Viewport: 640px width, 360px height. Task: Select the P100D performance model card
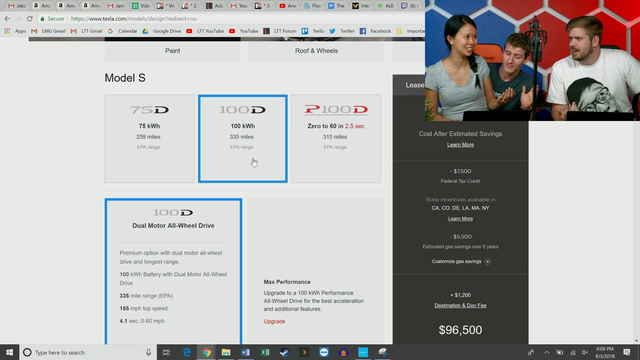tap(336, 139)
